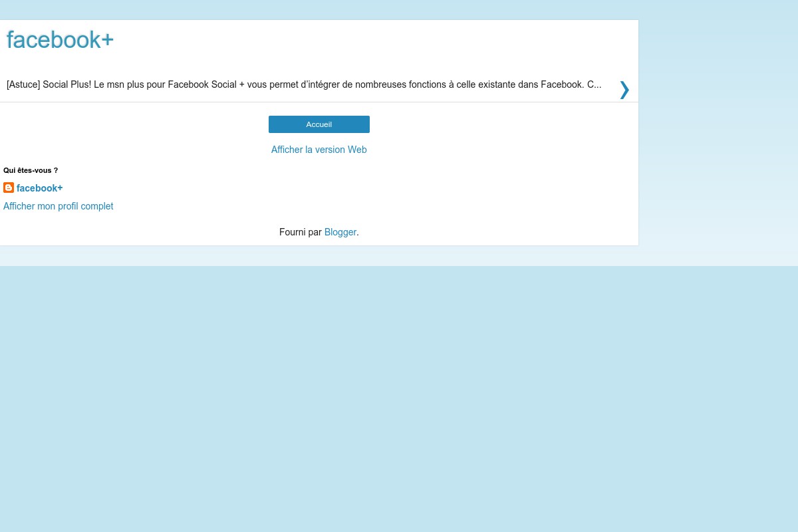Open the facebook+ profile name link
Screen dimensions: 798x532
tap(39, 188)
